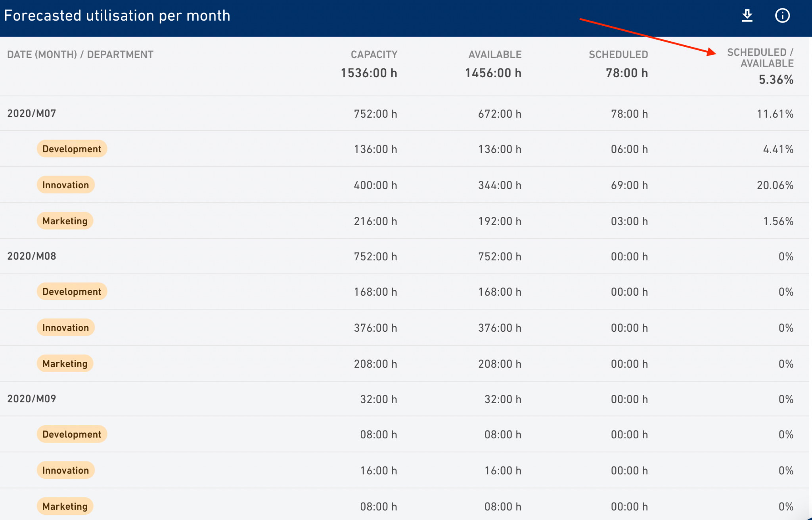The width and height of the screenshot is (812, 520).
Task: Open the Marketing tag under 2020/M08
Action: 65,363
